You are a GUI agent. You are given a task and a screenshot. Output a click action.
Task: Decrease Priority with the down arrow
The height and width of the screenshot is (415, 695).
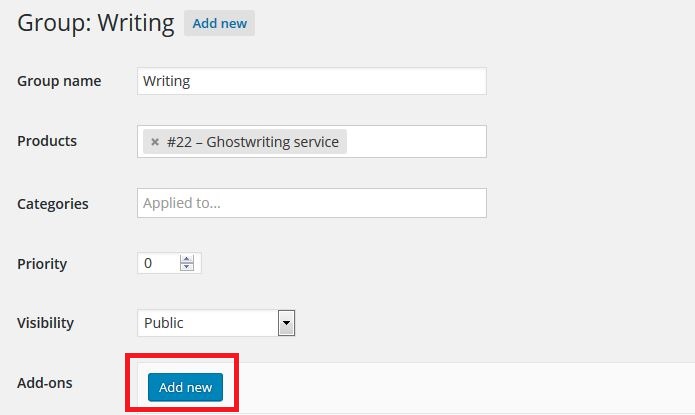[x=187, y=266]
